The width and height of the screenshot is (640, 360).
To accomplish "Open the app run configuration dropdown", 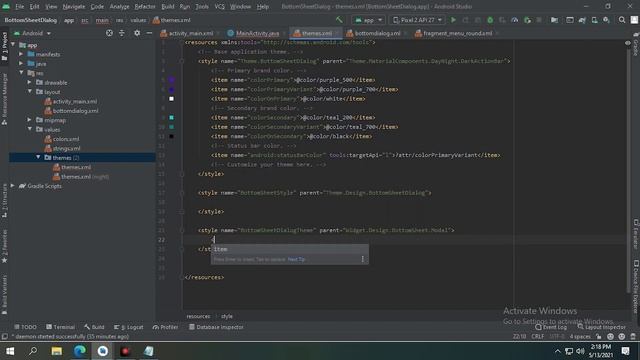I will click(369, 20).
